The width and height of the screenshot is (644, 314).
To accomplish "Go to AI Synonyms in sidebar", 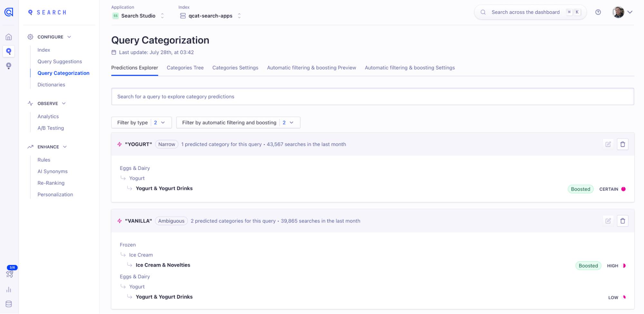I will tap(53, 172).
